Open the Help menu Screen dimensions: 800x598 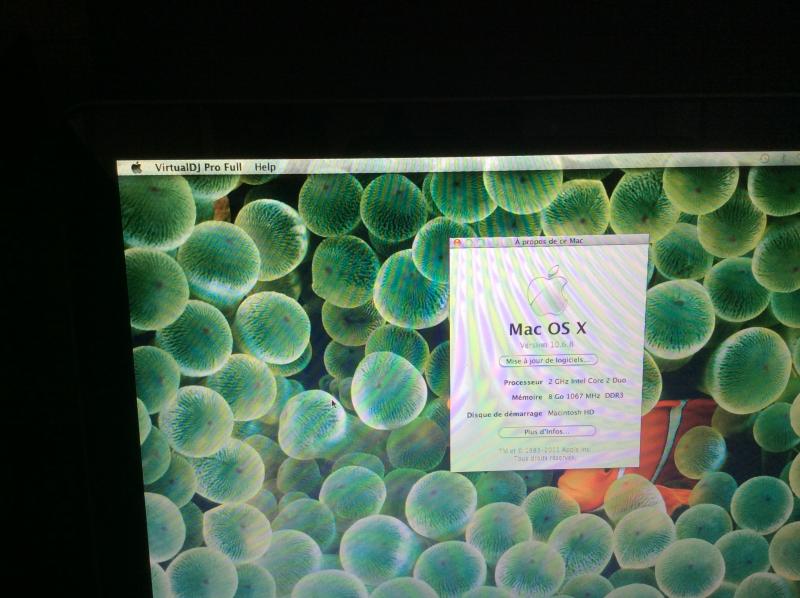click(265, 167)
